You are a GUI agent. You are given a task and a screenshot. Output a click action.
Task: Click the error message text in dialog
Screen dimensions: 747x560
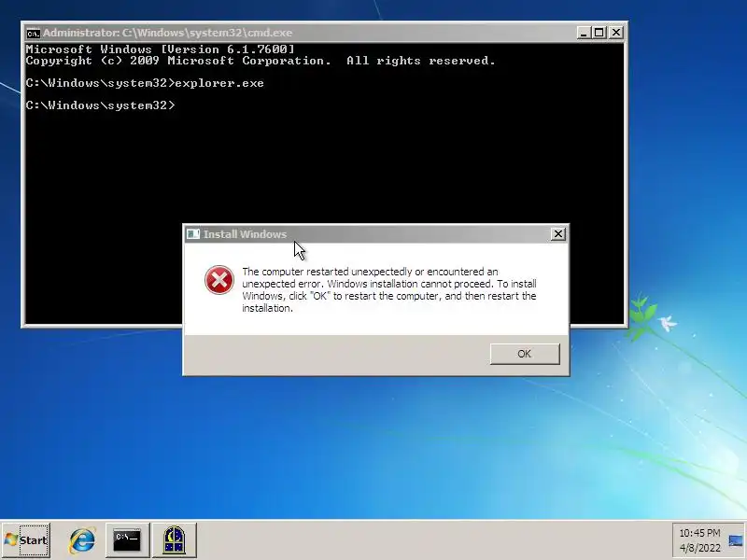point(389,289)
